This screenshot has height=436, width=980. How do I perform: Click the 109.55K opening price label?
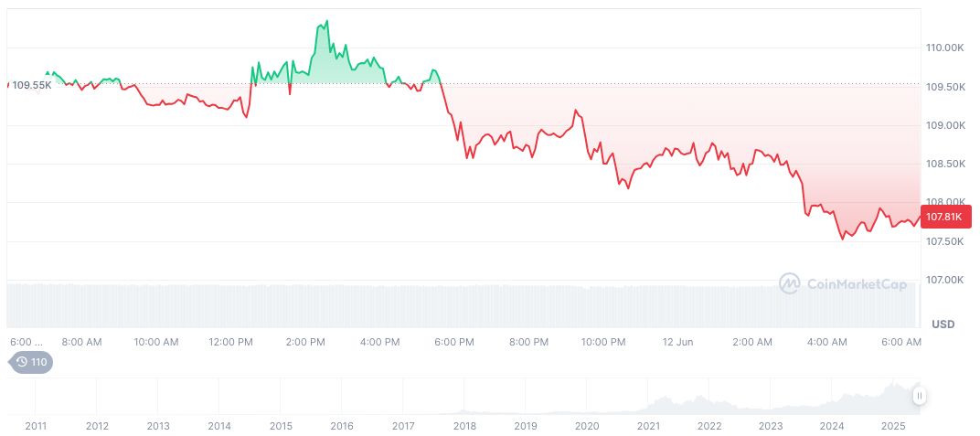(x=31, y=85)
